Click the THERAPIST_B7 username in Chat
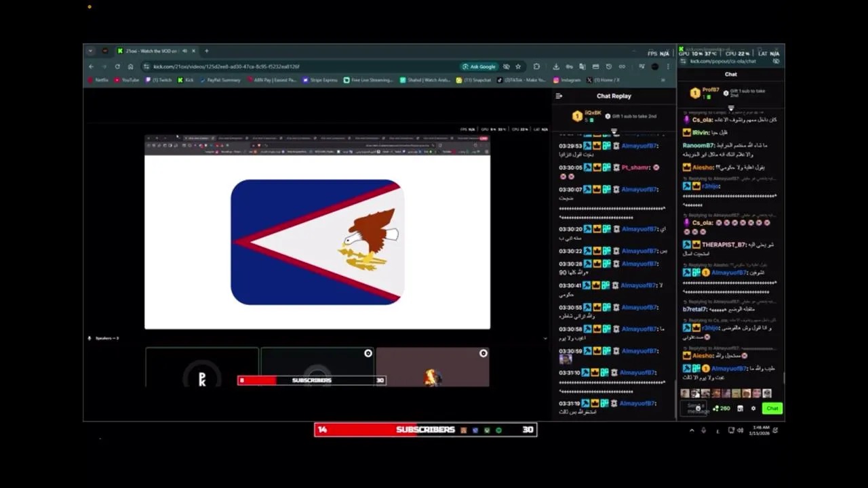 click(x=724, y=245)
